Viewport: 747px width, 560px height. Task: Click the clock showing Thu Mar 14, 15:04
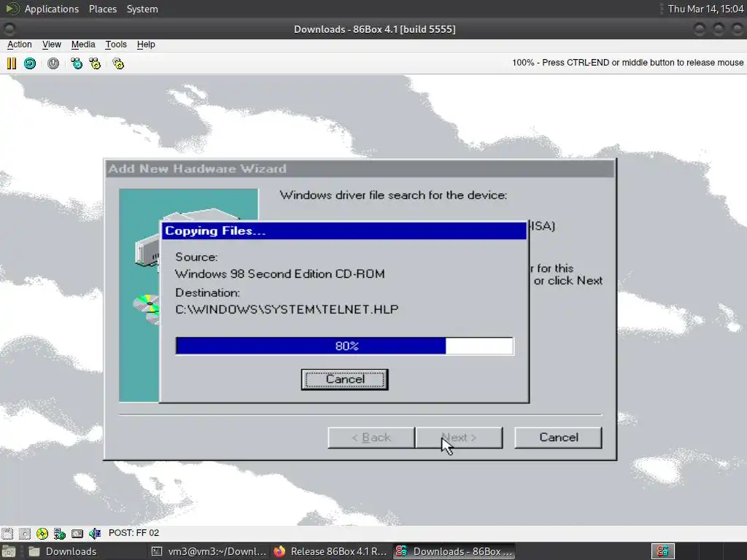click(x=705, y=9)
